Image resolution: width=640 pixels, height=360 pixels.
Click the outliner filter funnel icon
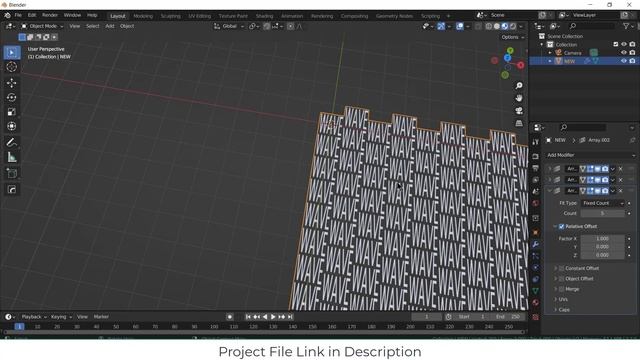pos(627,26)
